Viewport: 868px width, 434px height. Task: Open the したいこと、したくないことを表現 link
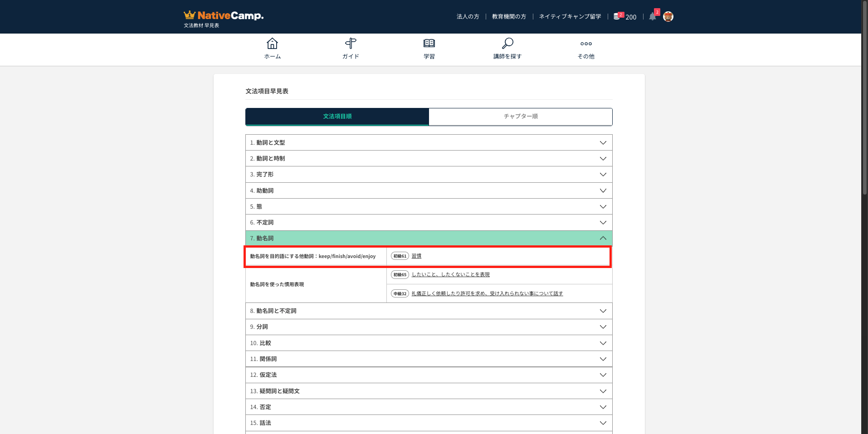(450, 274)
